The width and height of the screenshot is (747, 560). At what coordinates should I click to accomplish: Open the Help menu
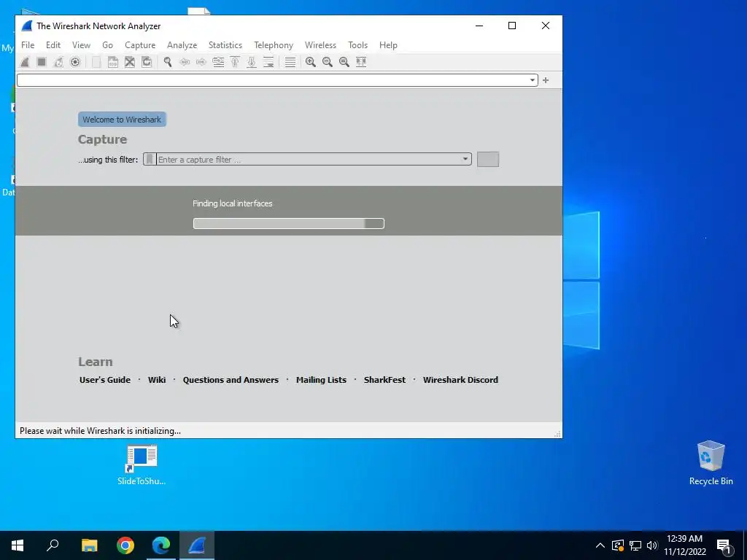[388, 45]
